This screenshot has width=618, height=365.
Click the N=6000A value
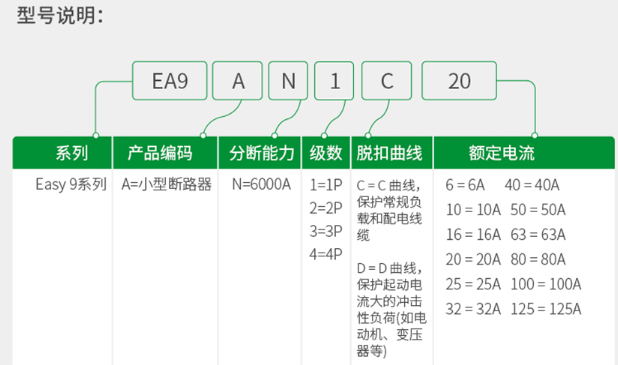click(261, 184)
